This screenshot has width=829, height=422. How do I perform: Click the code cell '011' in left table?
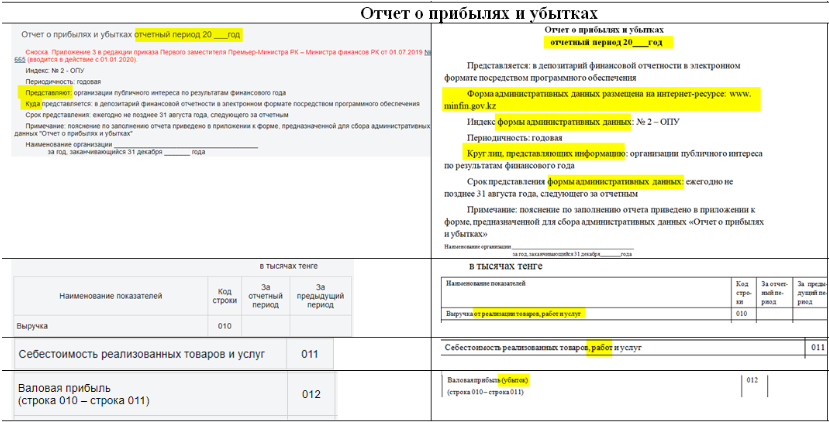coord(309,354)
